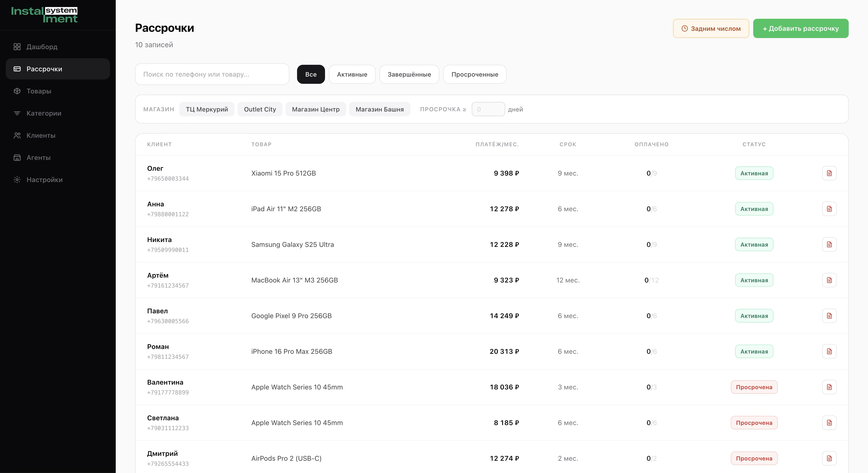Image resolution: width=868 pixels, height=473 pixels.
Task: Toggle the Outlet City store filter
Action: [x=260, y=109]
